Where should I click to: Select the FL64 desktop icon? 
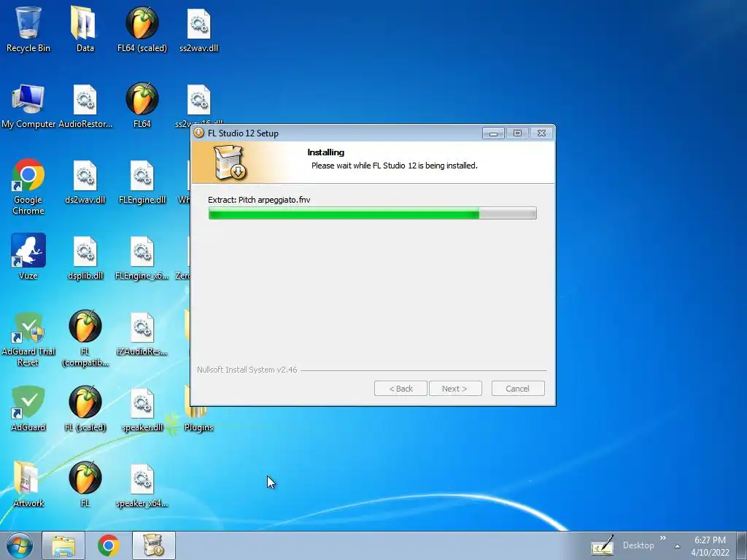click(142, 105)
